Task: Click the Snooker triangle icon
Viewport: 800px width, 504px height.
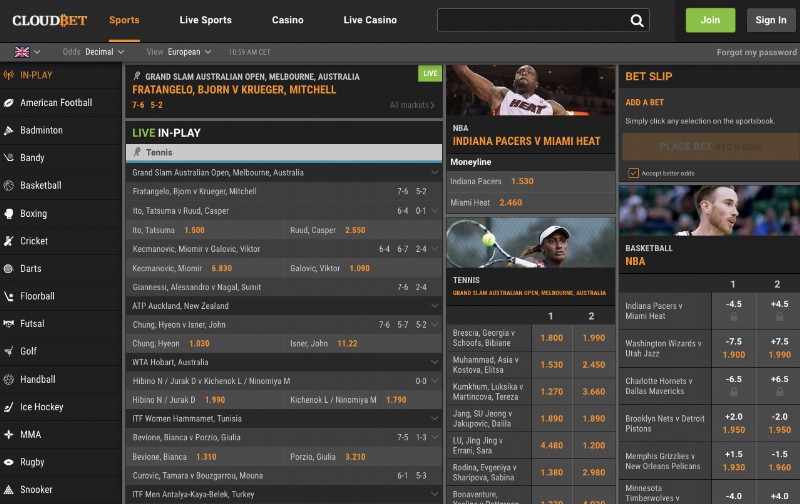Action: coord(9,489)
